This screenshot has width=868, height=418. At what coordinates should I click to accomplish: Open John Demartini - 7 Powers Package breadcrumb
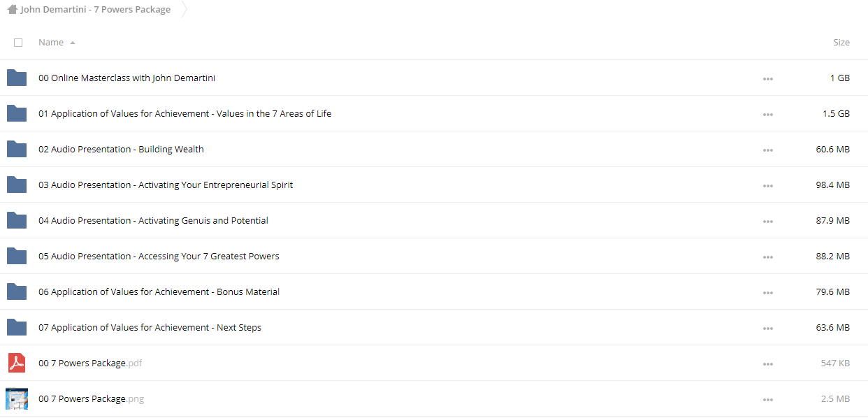[95, 10]
